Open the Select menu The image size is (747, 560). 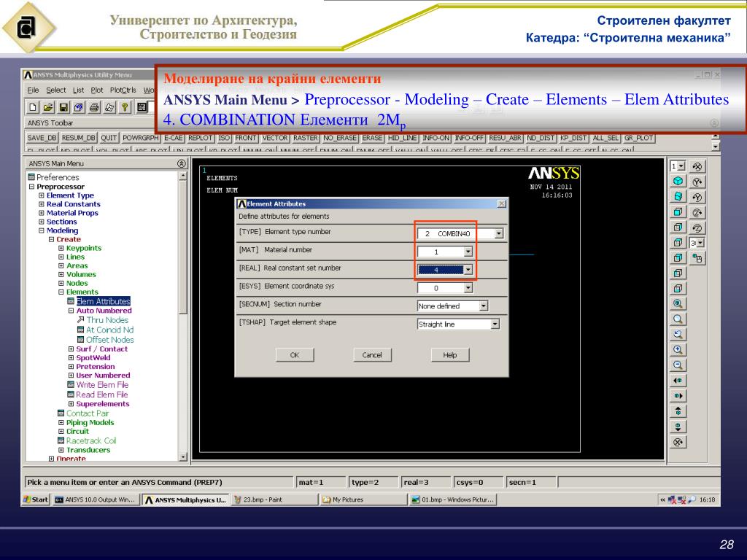coord(55,90)
